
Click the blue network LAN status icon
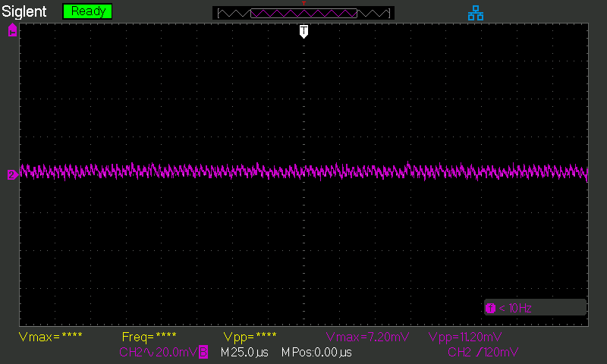(x=476, y=13)
